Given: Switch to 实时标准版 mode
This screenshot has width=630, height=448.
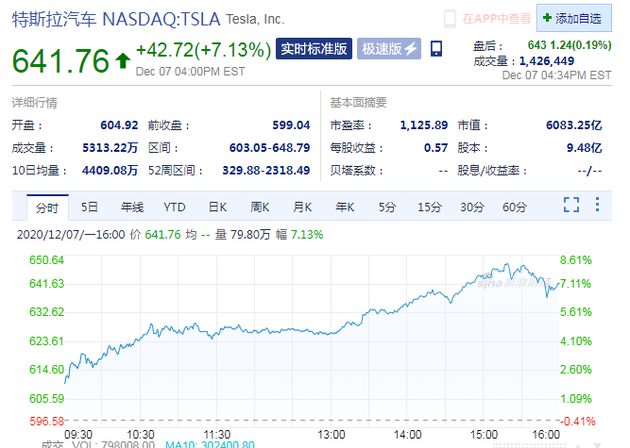Looking at the screenshot, I should click(x=314, y=49).
